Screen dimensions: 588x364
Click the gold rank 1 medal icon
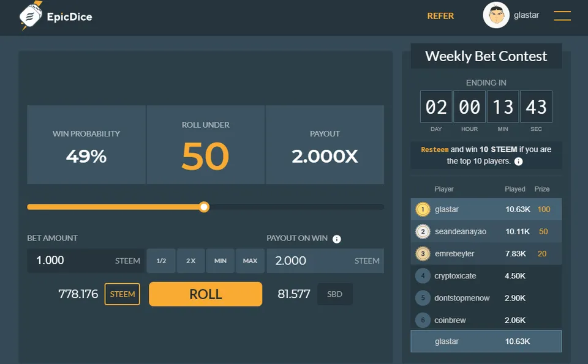[423, 209]
